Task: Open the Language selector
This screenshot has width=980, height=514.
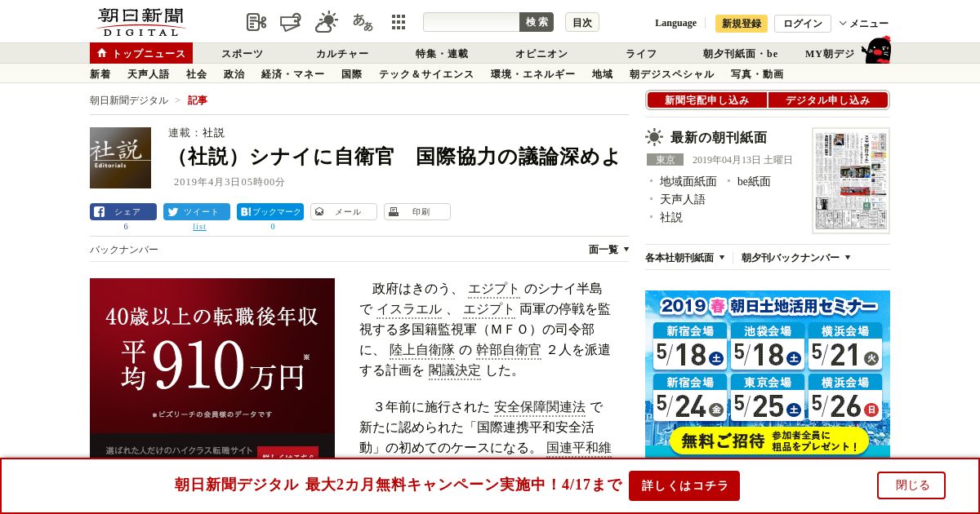Action: point(675,23)
